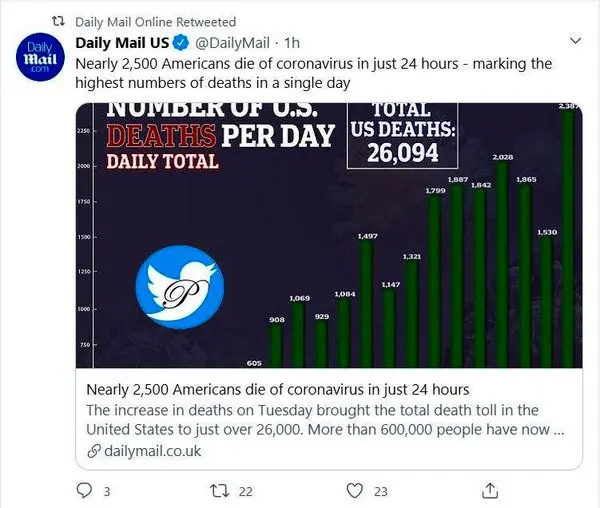
Task: Click the 1h timestamp of the tweet
Action: click(292, 43)
